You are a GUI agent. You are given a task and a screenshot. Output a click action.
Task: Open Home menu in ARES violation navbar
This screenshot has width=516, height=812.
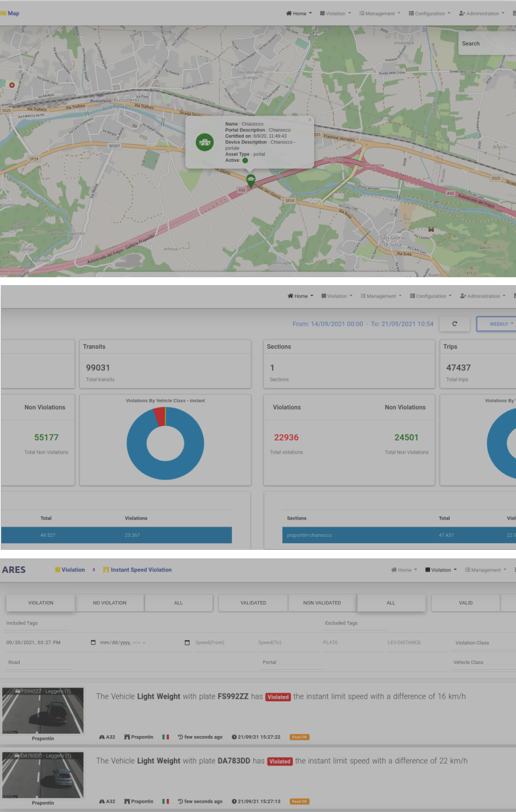tap(404, 570)
